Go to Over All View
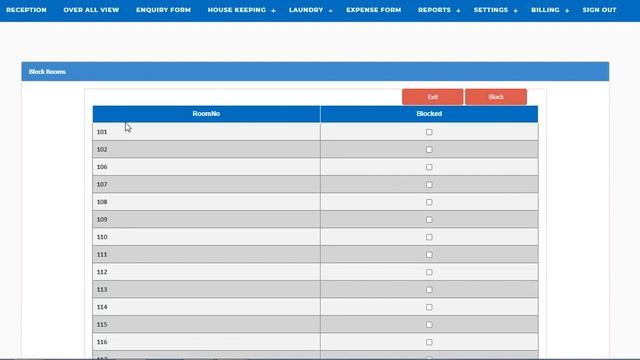 (x=91, y=10)
